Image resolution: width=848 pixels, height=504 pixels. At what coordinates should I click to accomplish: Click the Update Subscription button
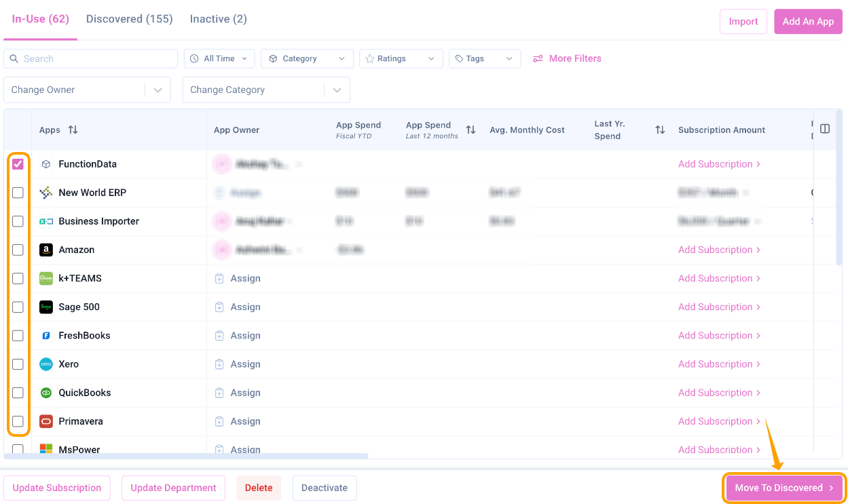pos(57,488)
